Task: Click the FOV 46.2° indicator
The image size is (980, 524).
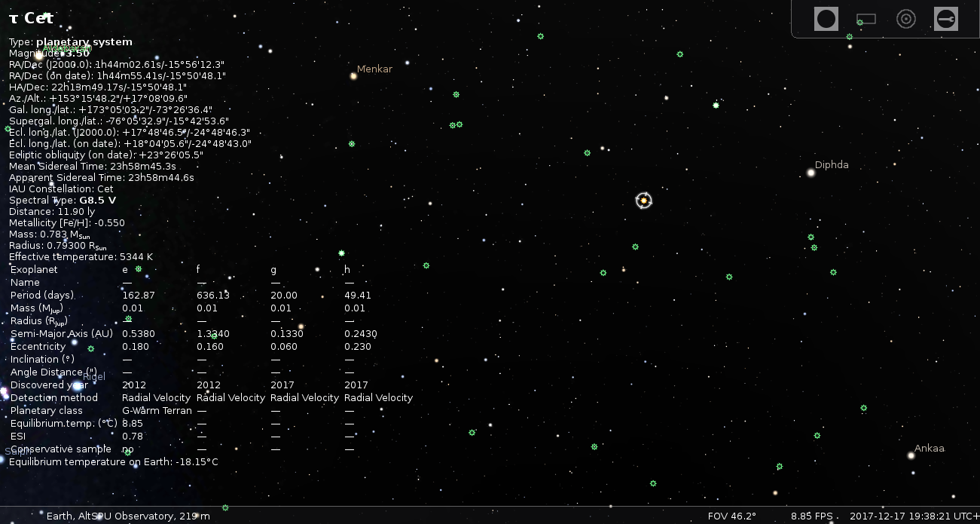Action: (x=731, y=516)
